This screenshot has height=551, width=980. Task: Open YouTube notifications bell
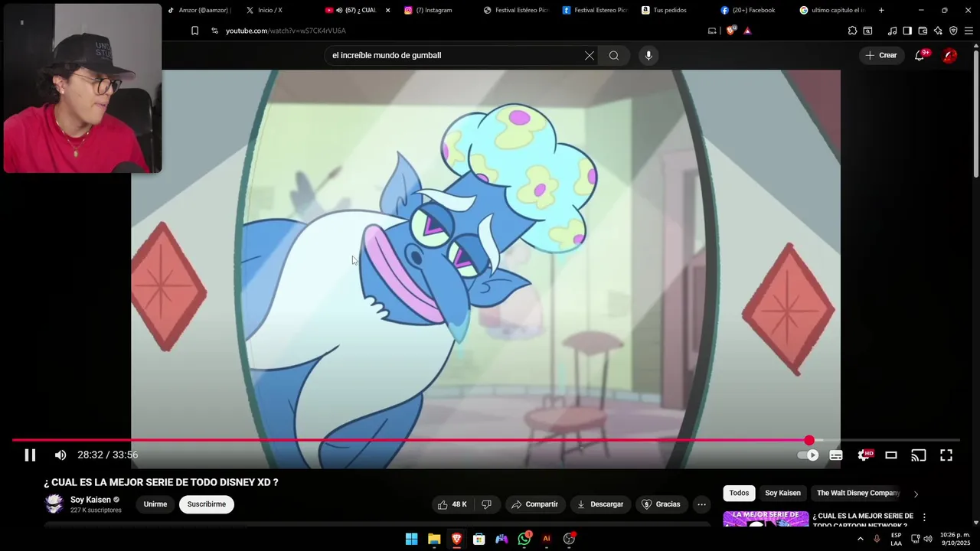pos(920,55)
